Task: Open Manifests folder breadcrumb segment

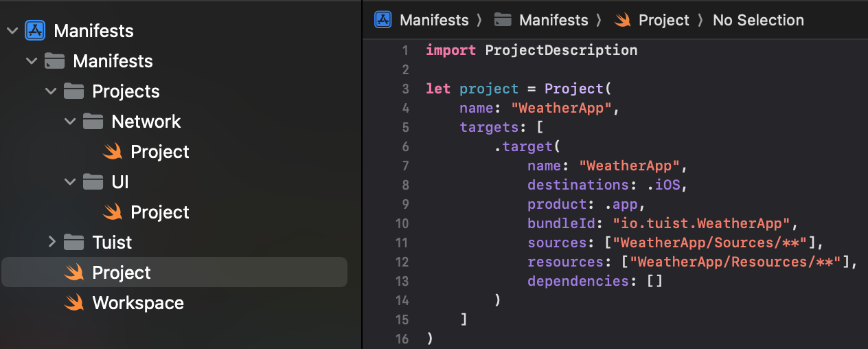Action: (553, 20)
